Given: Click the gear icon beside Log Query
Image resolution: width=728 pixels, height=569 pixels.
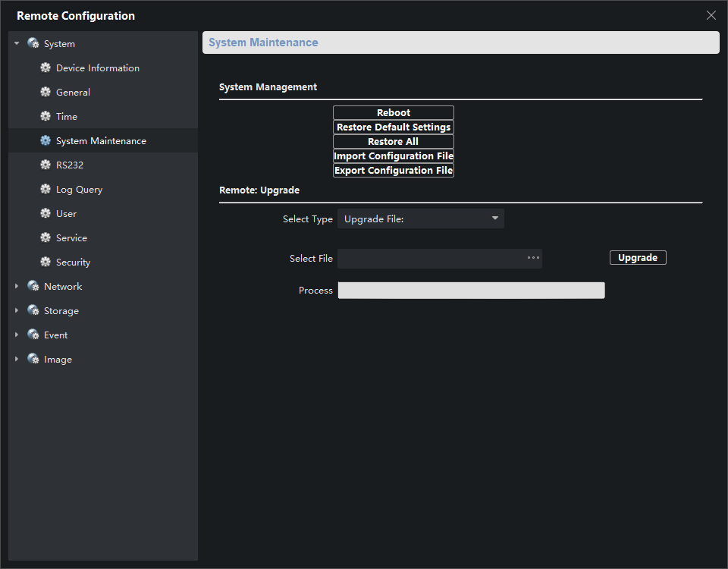Looking at the screenshot, I should [45, 190].
